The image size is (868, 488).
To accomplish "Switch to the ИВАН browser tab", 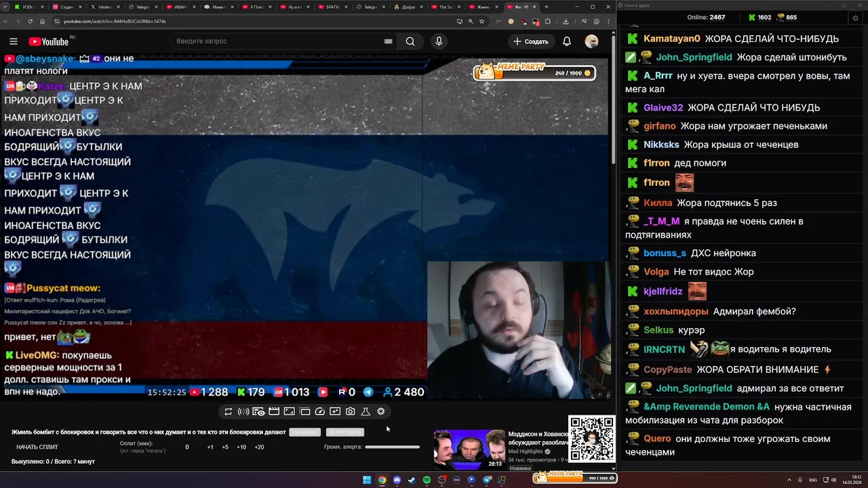I will [180, 7].
